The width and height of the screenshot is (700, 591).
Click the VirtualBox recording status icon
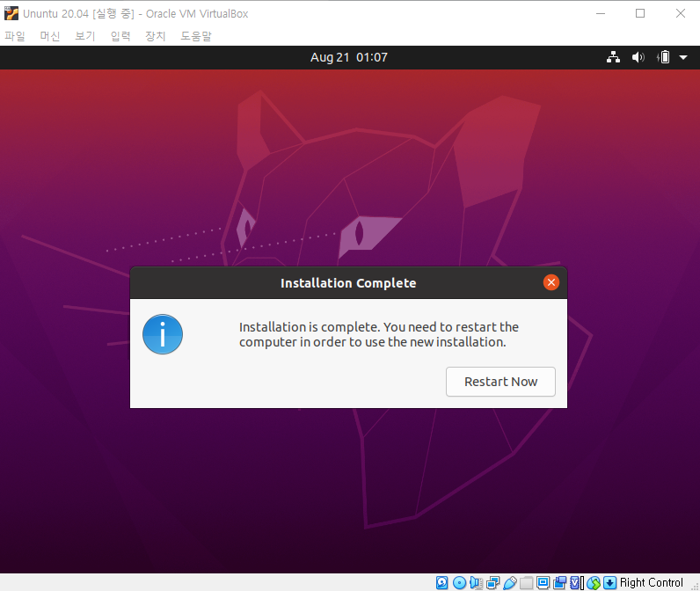[x=559, y=582]
